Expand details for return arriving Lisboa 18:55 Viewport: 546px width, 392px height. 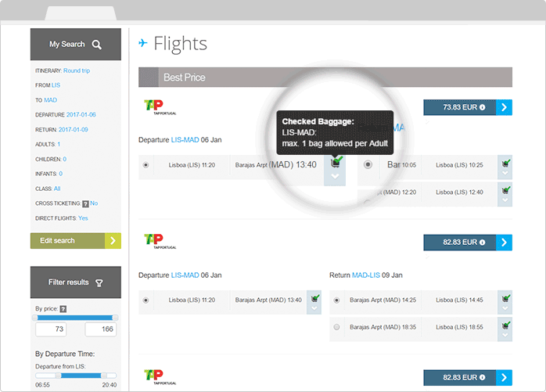(x=505, y=335)
